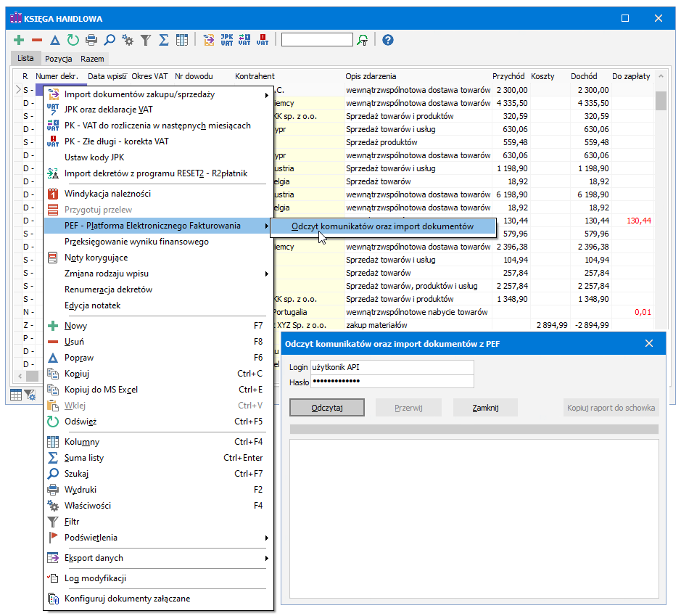681x616 pixels.
Task: Open Noty korygujące menu item
Action: 159,258
